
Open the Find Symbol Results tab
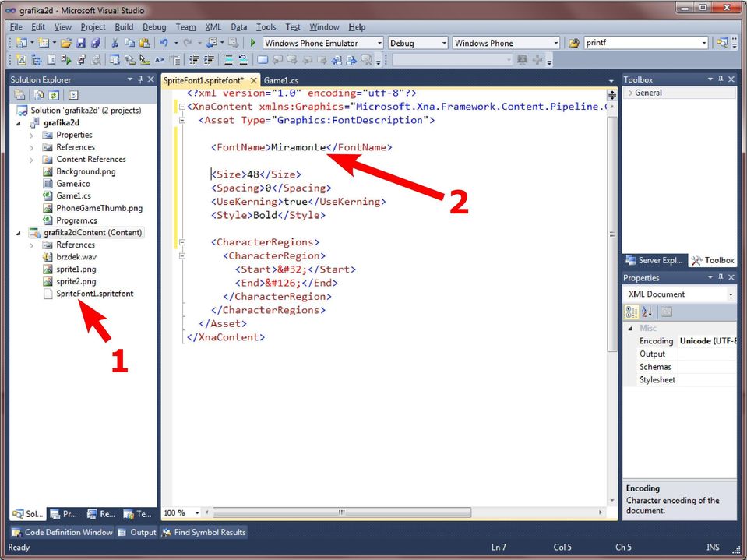(x=204, y=533)
